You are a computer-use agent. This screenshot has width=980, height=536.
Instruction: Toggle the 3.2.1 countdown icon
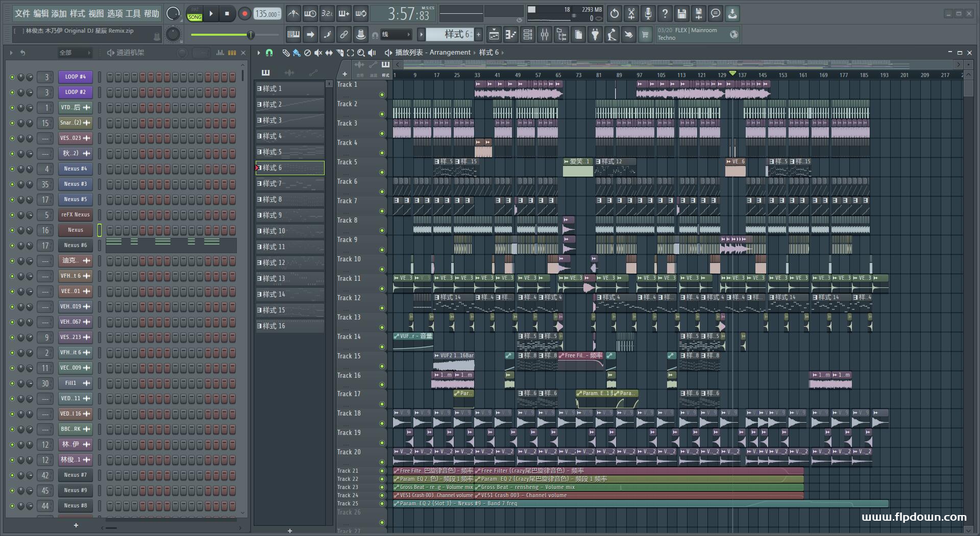pyautogui.click(x=327, y=14)
